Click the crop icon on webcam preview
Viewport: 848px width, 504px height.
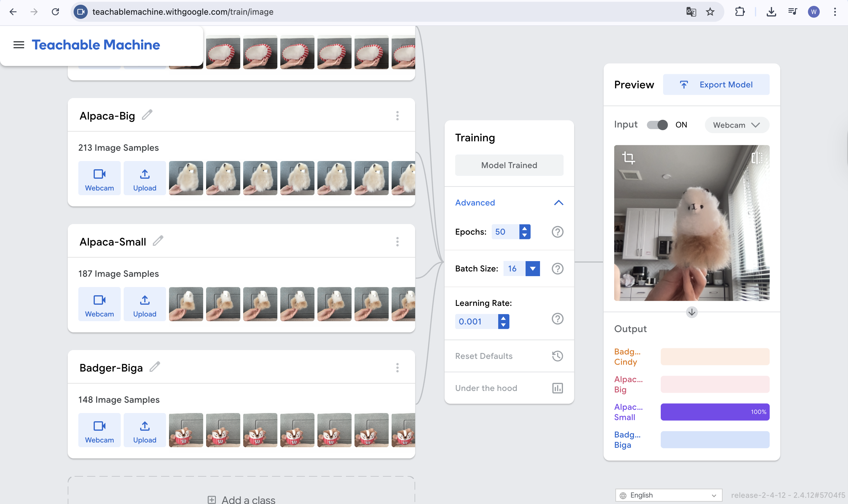(x=628, y=158)
